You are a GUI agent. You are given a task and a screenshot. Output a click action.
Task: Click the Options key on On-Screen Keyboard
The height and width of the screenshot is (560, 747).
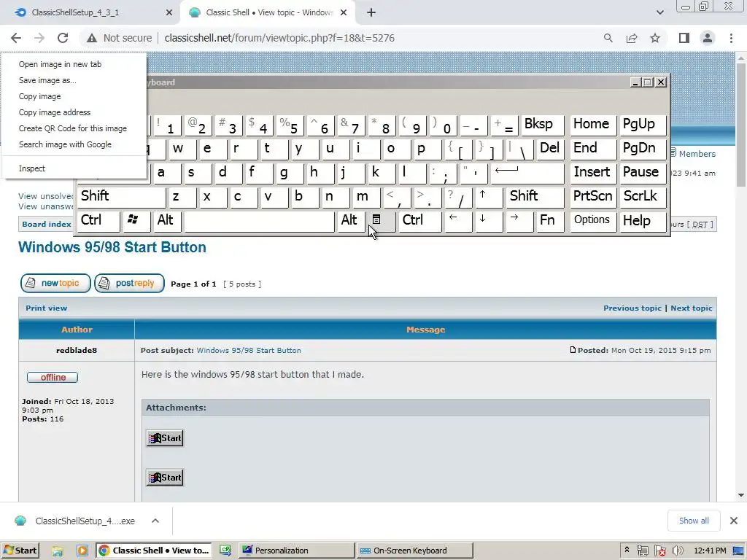[592, 221]
